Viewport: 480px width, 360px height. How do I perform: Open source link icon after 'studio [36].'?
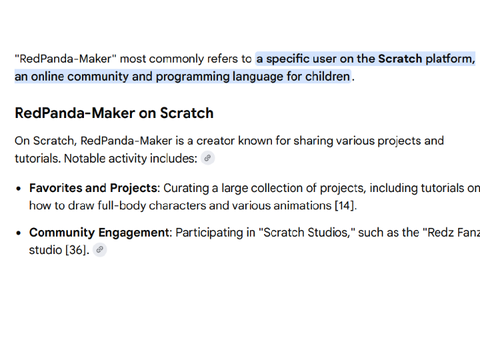(99, 250)
